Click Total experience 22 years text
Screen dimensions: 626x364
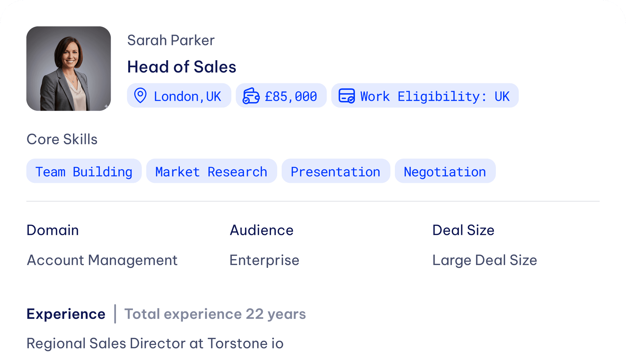215,314
